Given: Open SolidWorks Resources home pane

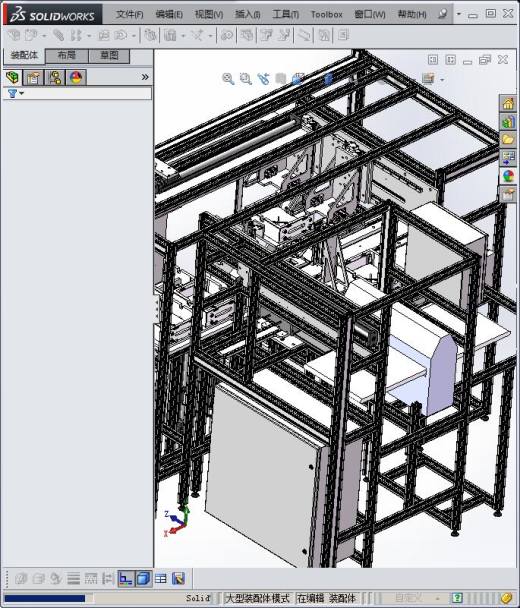Looking at the screenshot, I should [508, 103].
